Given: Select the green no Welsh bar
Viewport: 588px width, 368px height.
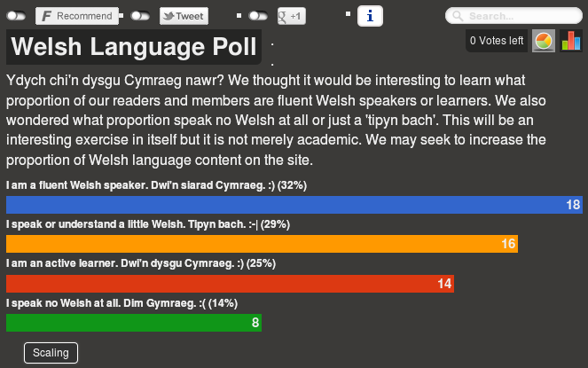Looking at the screenshot, I should (134, 323).
